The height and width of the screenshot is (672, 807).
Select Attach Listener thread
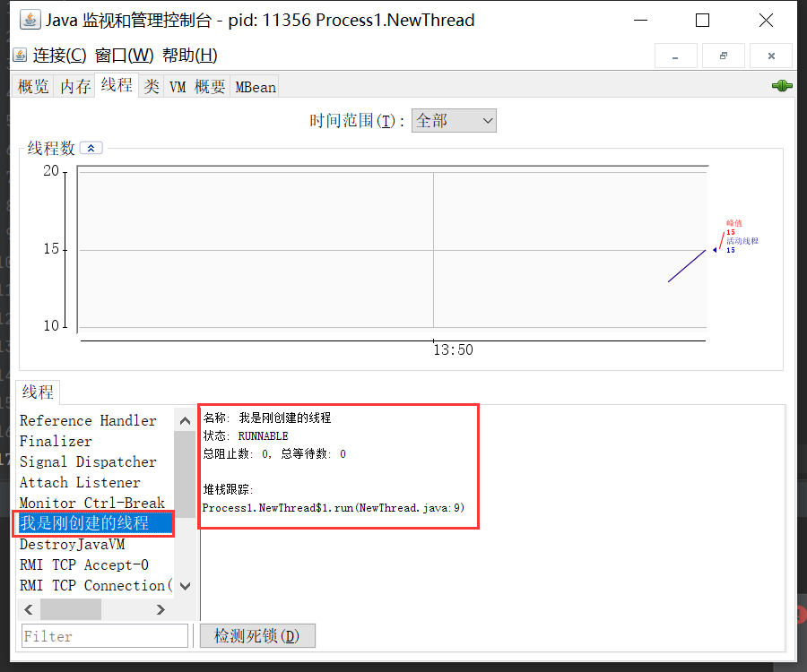click(x=95, y=482)
